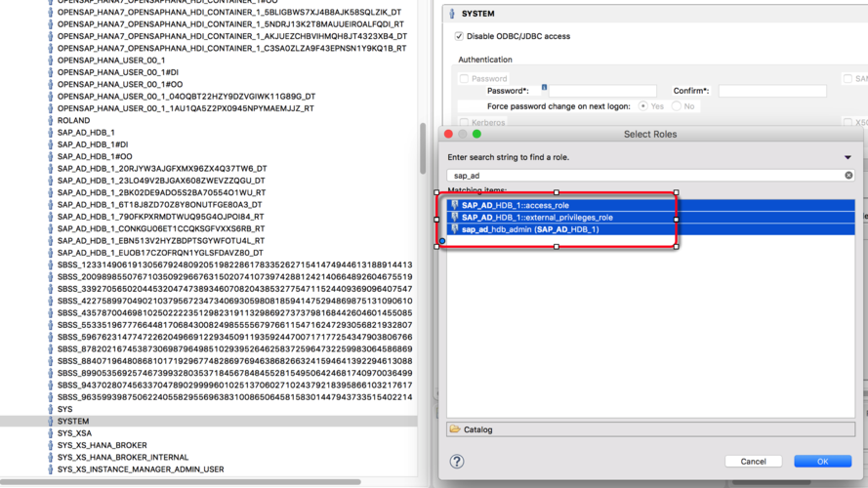Viewport: 868px width, 488px height.
Task: Confirm role selection with OK
Action: 823,462
